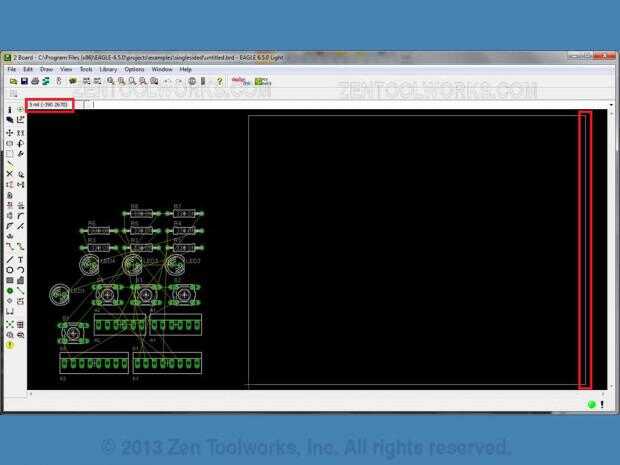Viewport: 620px width, 465px height.
Task: Save the board with the floppy icon
Action: [x=24, y=81]
